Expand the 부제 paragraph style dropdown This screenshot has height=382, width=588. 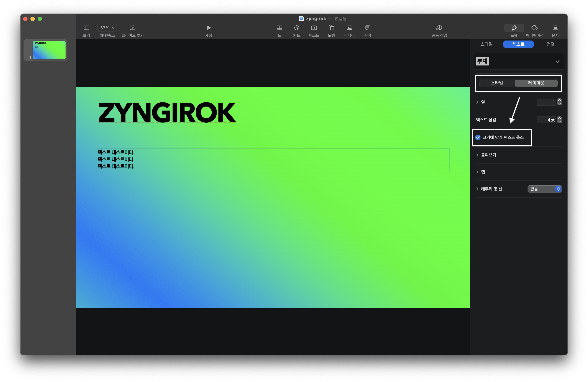pos(557,61)
